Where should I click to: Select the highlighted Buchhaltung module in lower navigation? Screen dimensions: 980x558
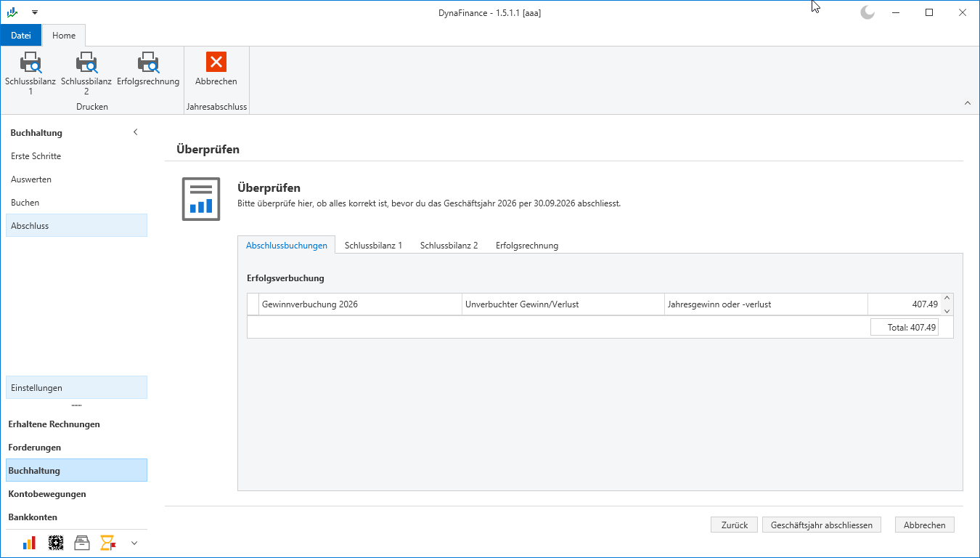tap(76, 471)
